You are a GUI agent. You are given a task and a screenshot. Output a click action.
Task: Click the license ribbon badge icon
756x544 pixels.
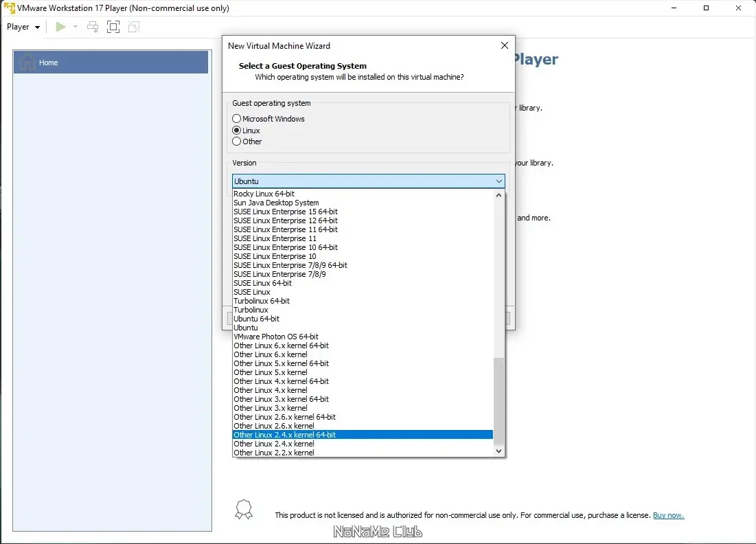point(244,509)
